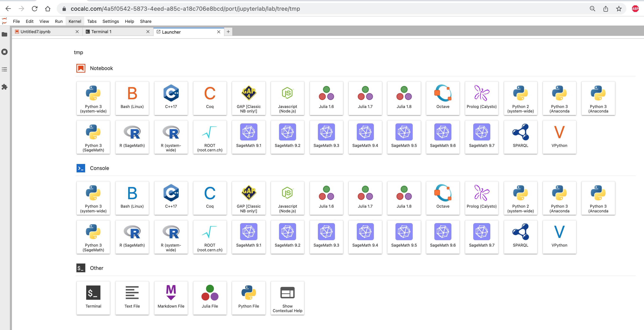
Task: Create a ROOT (root.cern.ch) notebook
Action: [x=210, y=137]
